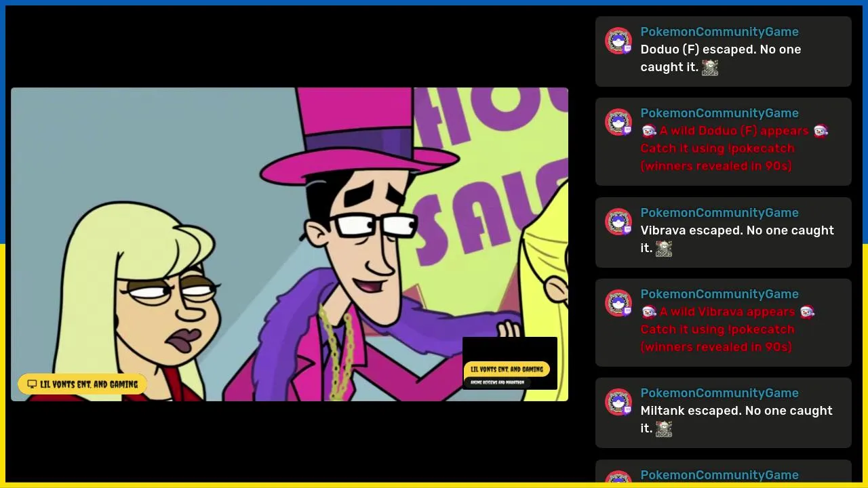Click Santa emote before 'A wild Vibrava appears'
Image resolution: width=868 pixels, height=488 pixels.
649,312
